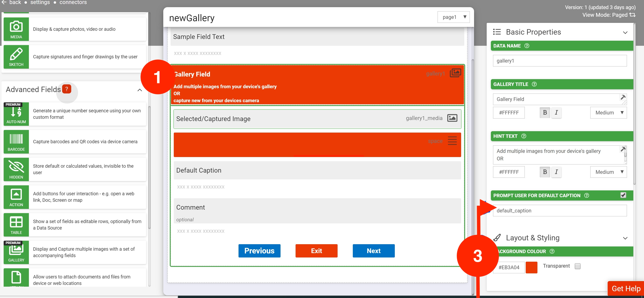Click the orange background colour swatch
Image resolution: width=644 pixels, height=298 pixels.
[x=531, y=267]
